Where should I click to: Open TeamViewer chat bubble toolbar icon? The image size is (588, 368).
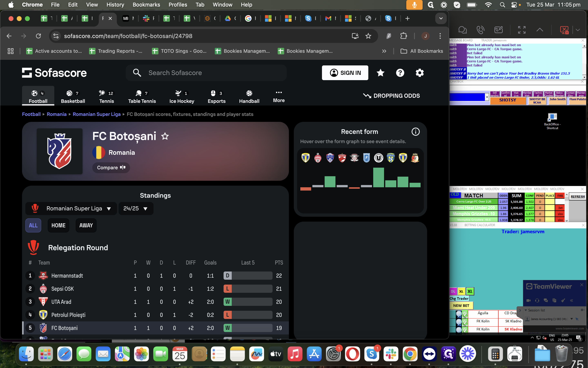pyautogui.click(x=462, y=30)
